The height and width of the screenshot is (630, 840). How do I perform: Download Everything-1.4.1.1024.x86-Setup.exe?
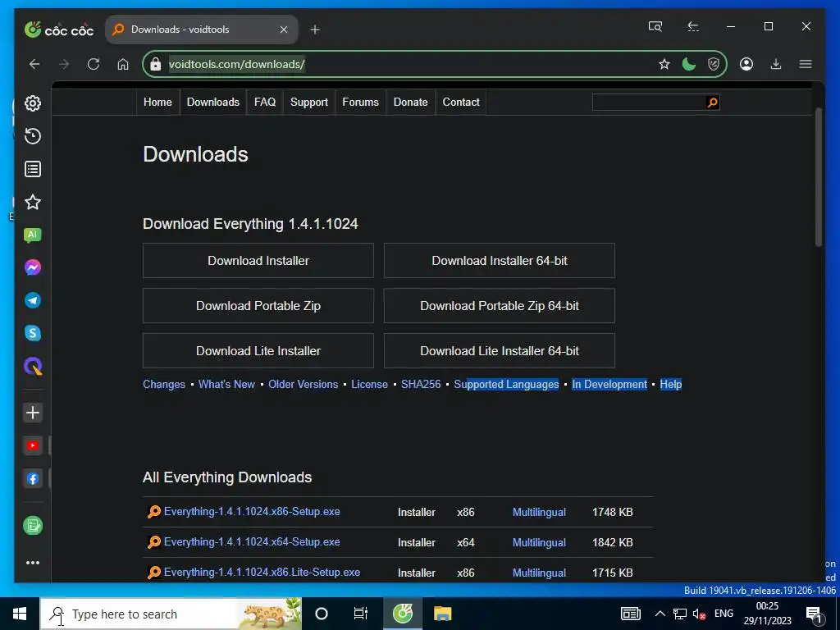coord(252,512)
